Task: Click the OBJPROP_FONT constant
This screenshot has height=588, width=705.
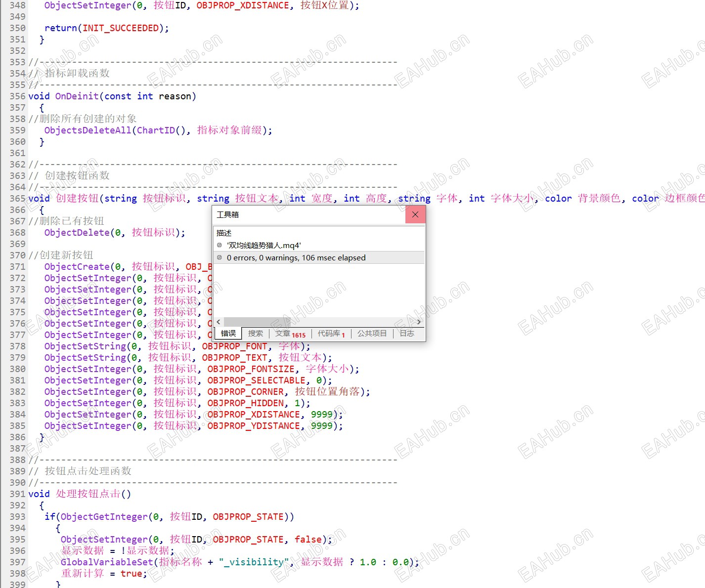Action: pyautogui.click(x=235, y=346)
